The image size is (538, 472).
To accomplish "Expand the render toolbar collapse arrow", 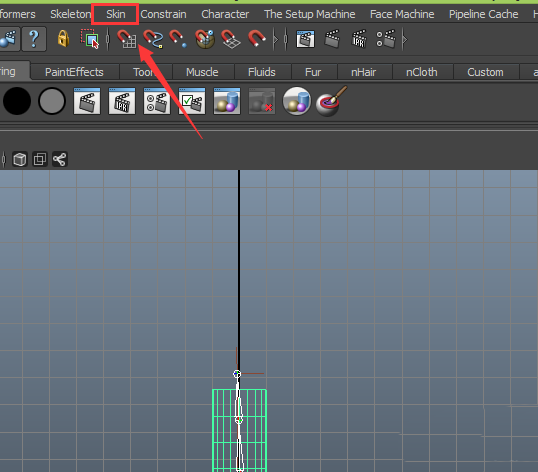I will pyautogui.click(x=405, y=39).
